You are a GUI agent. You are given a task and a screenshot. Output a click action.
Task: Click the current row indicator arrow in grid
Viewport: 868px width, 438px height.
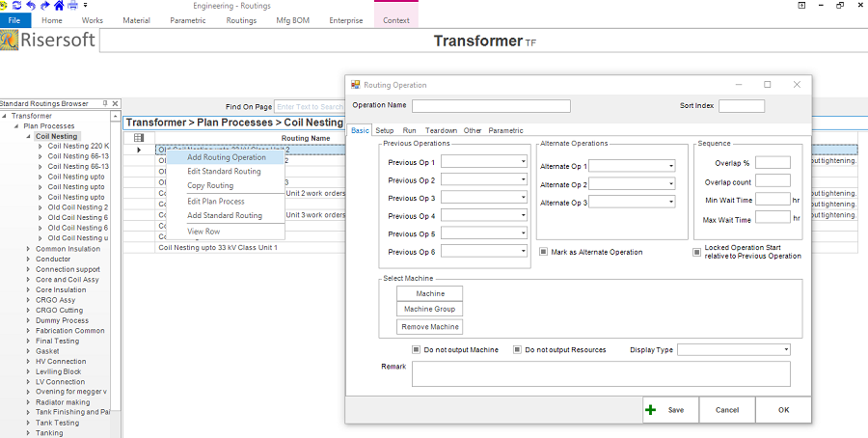pos(139,150)
